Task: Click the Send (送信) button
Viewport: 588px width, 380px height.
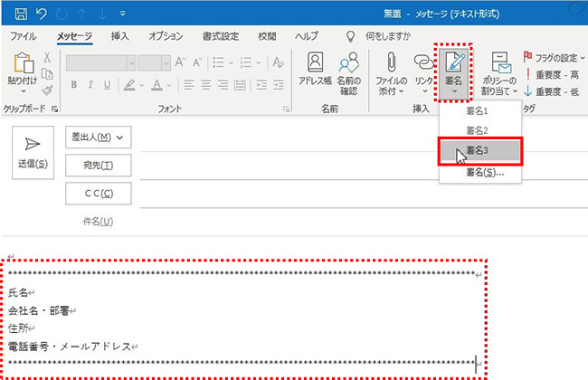Action: 33,151
